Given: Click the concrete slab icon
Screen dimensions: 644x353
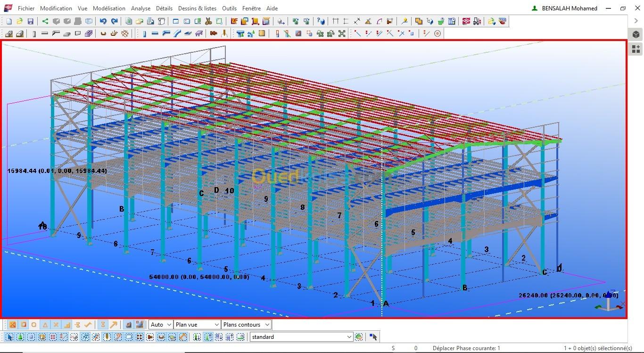Looking at the screenshot, I should coord(67,33).
